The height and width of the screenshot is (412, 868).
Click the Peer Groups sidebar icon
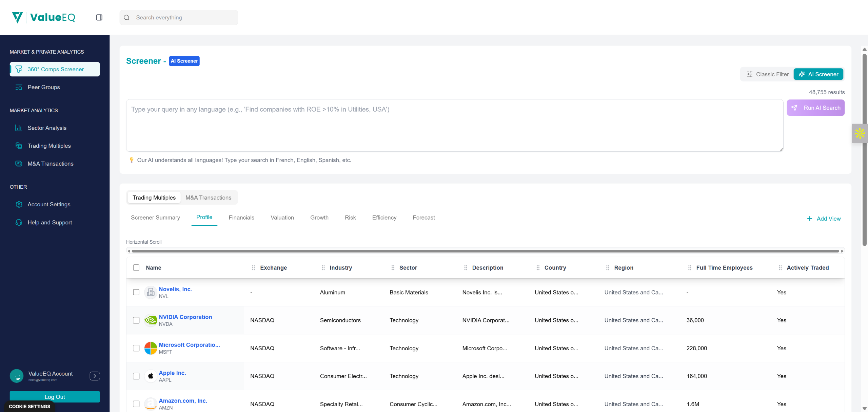19,87
